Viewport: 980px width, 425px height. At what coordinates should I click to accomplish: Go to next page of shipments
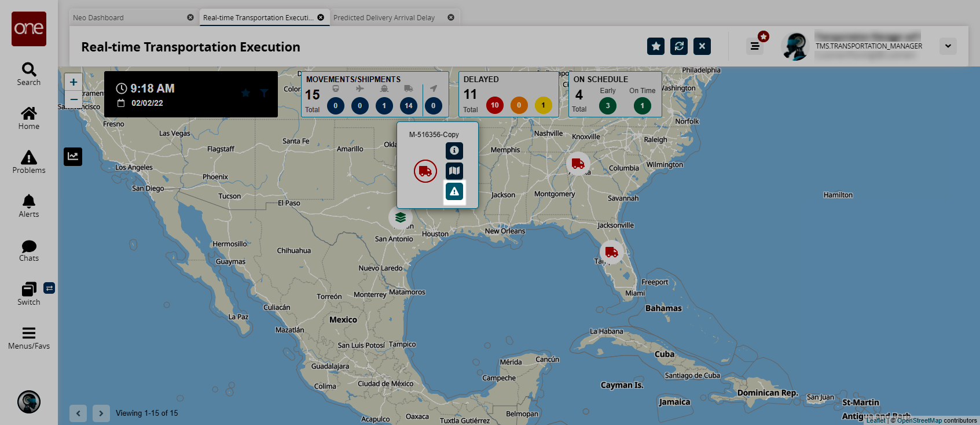tap(101, 413)
